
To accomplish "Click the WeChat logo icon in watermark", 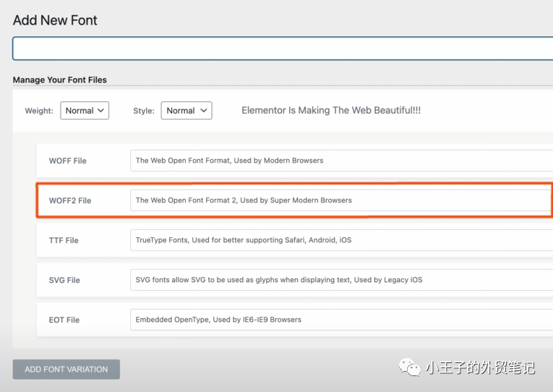I will coord(410,367).
